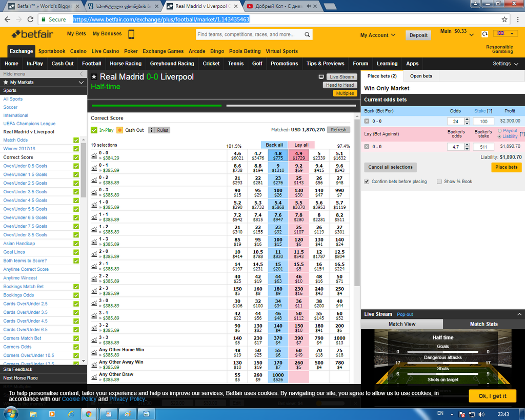Open File Explorer from taskbar
525x420 pixels.
[33, 414]
